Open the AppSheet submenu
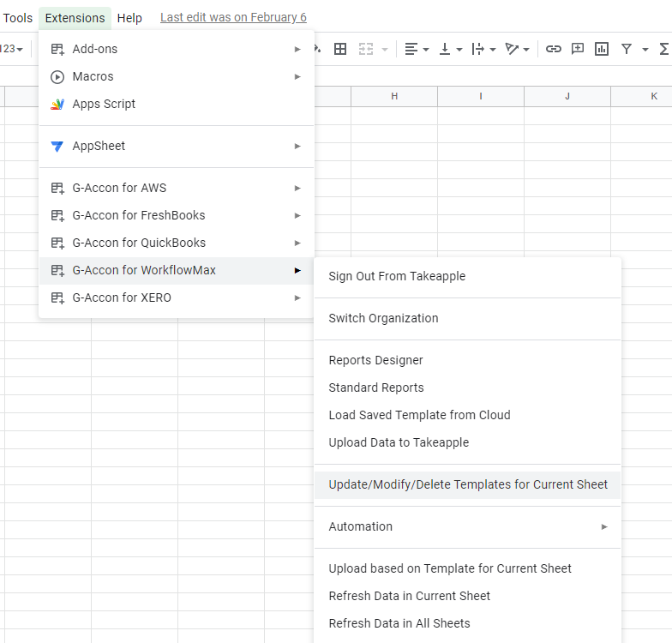 tap(177, 146)
